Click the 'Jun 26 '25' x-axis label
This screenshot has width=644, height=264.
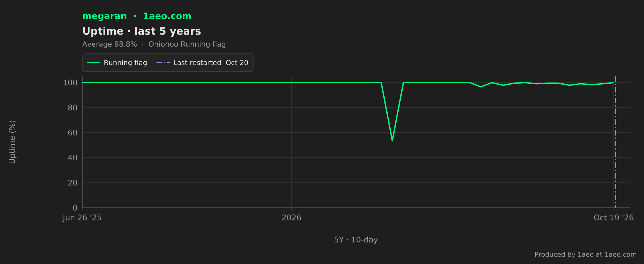click(x=82, y=218)
